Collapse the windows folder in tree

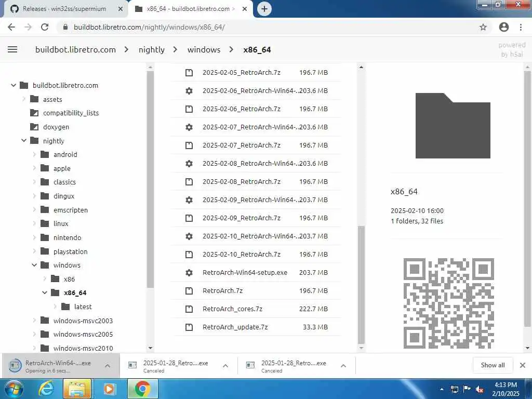point(34,265)
